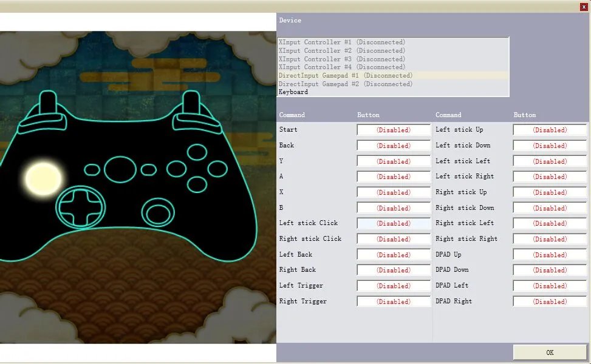Click the binding field for A
This screenshot has width=591, height=364.
tap(393, 177)
